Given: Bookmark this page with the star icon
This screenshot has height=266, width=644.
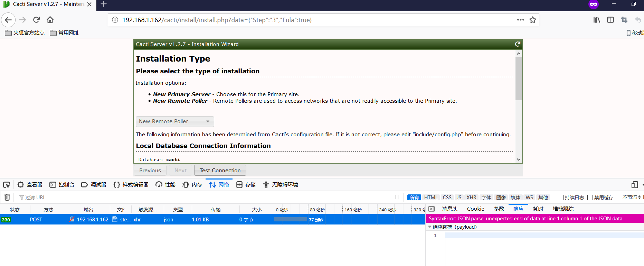Looking at the screenshot, I should 533,20.
